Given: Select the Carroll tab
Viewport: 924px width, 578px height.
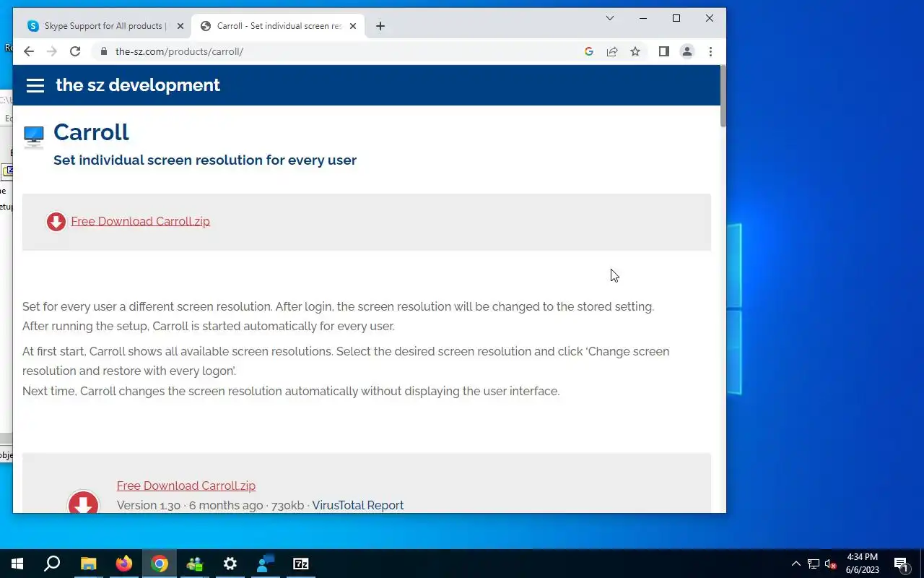Looking at the screenshot, I should [x=278, y=26].
